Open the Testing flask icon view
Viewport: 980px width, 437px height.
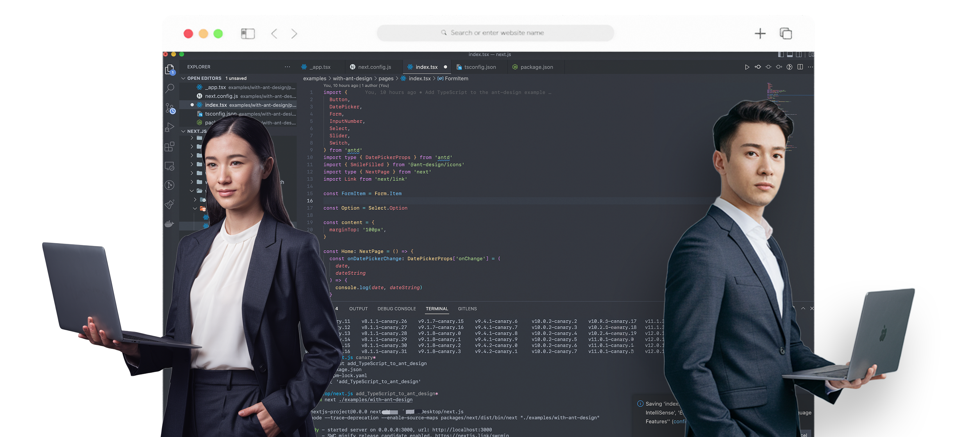click(x=170, y=205)
